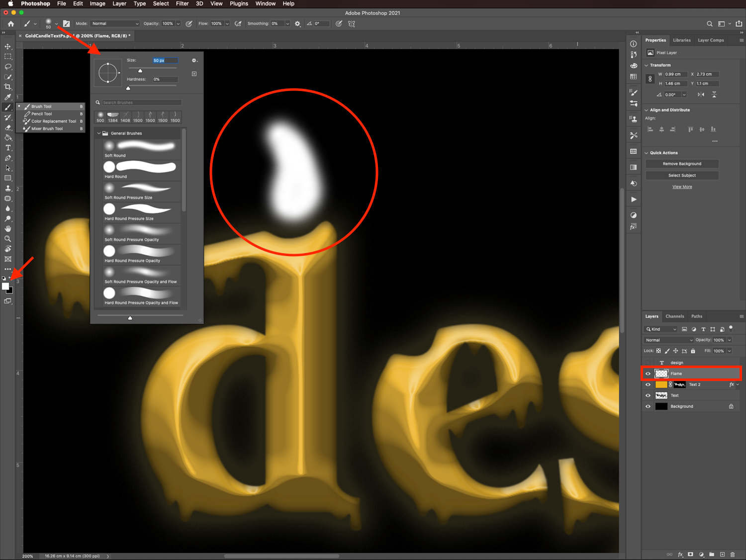Add a layer style with fx button
The image size is (746, 560).
[x=680, y=554]
